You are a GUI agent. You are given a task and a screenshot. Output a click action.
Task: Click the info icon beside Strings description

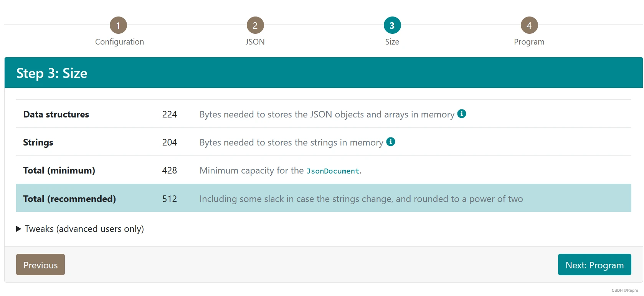pos(391,142)
